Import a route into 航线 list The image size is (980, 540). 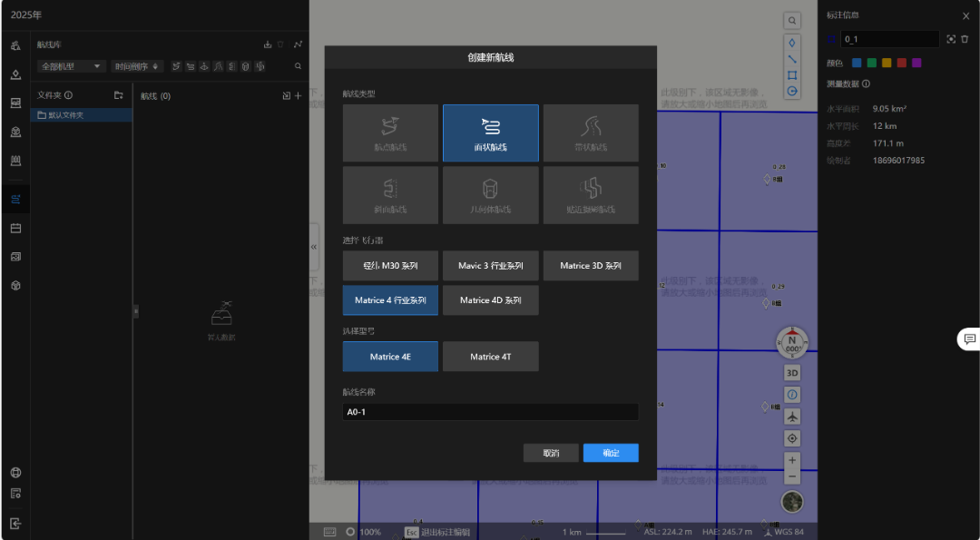286,95
